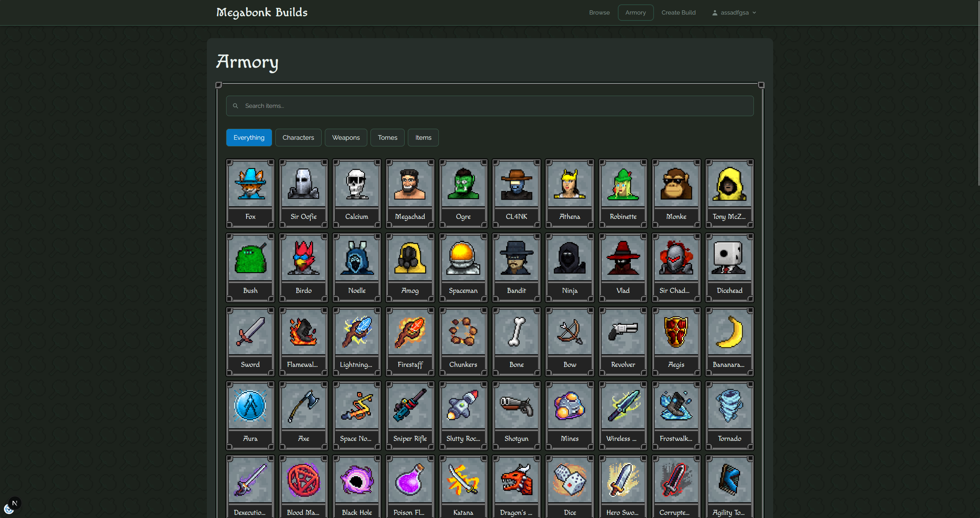
Task: Choose the Firestaff weapon icon
Action: tap(410, 332)
